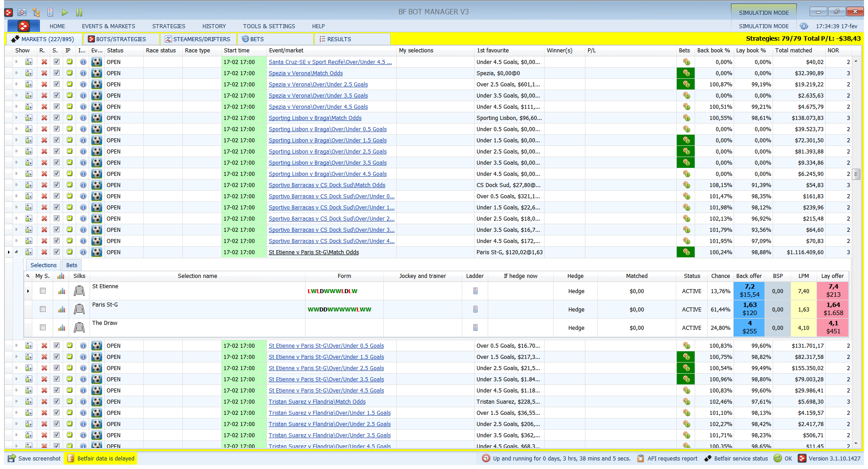Toggle the My S. checkbox for Paris St-G
The height and width of the screenshot is (469, 868).
[x=43, y=309]
